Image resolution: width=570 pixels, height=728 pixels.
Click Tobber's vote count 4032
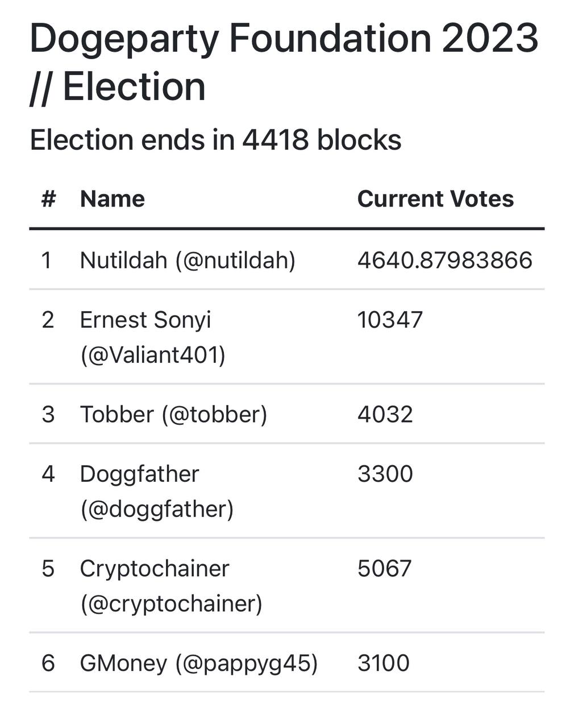tap(385, 415)
